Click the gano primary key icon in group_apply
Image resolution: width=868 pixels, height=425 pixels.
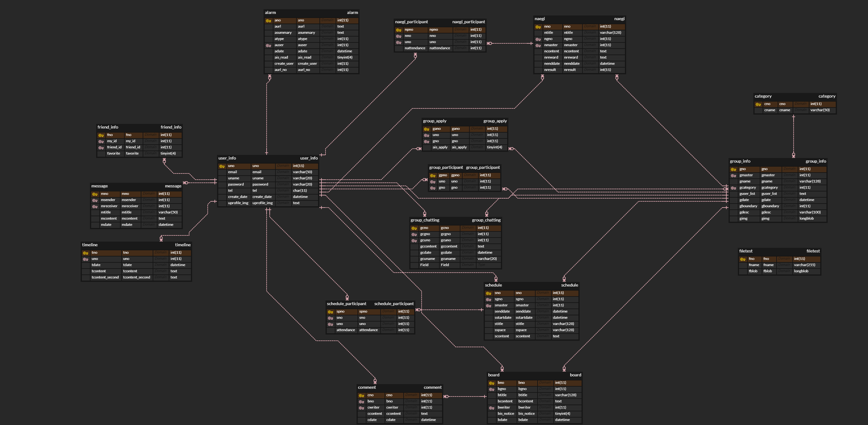pyautogui.click(x=427, y=129)
